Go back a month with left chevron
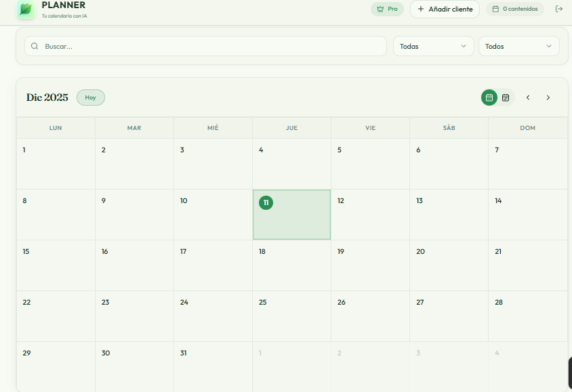This screenshot has width=572, height=392. click(x=528, y=97)
